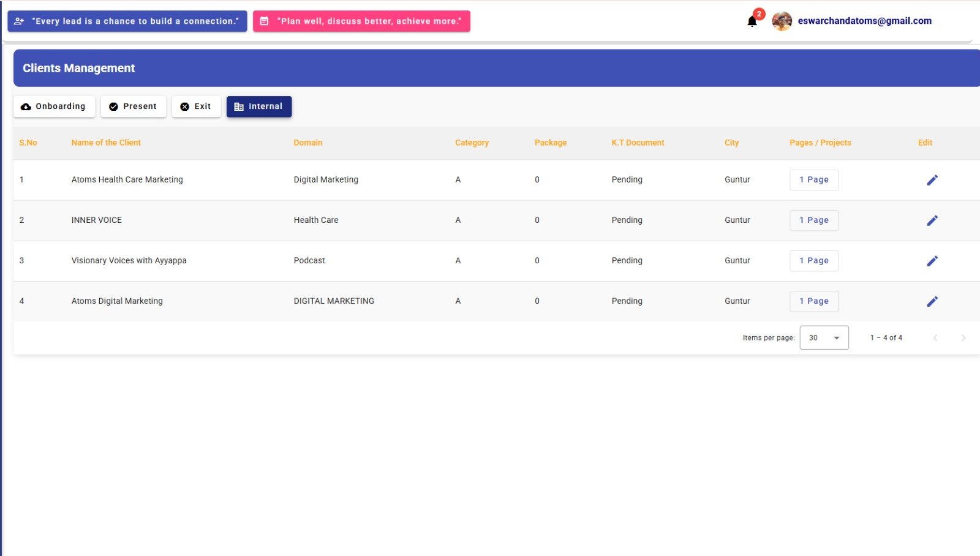
Task: Click the 'Name of the Client' column header
Action: pyautogui.click(x=106, y=143)
